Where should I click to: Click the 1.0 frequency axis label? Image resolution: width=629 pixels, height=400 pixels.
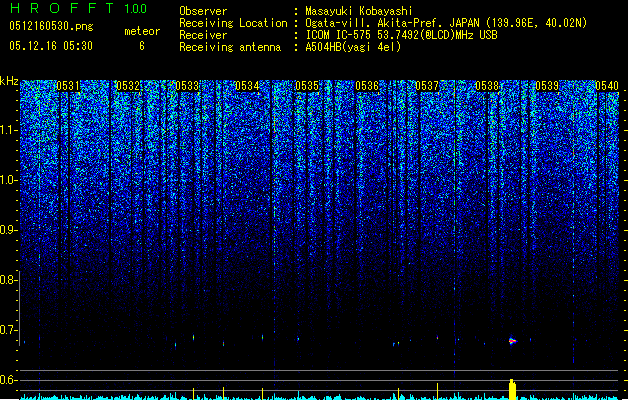9,180
